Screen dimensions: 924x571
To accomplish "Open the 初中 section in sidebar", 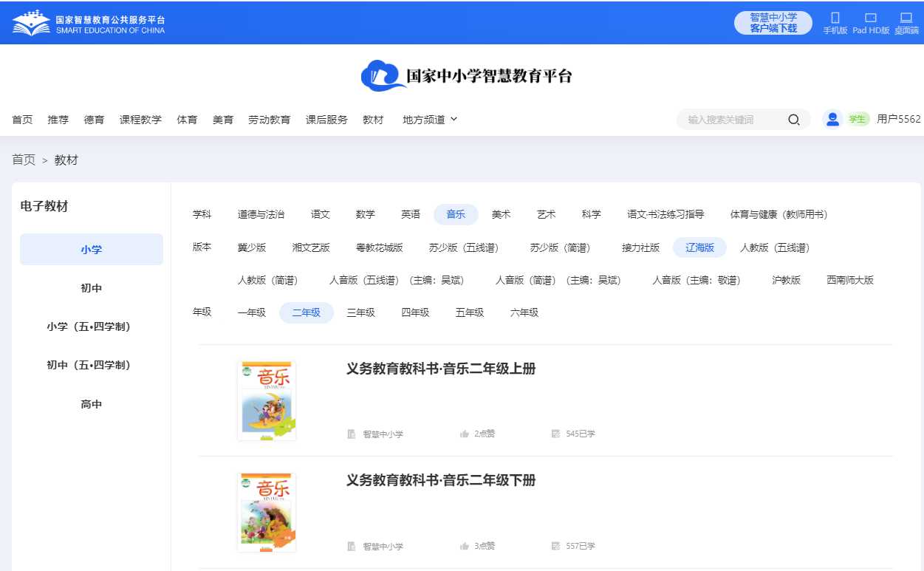I will 92,288.
